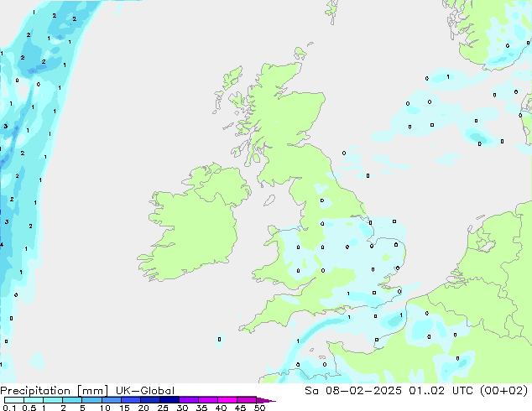The image size is (532, 411).
Task: Click the "Precipitation [mm]" title text
Action: [54, 391]
